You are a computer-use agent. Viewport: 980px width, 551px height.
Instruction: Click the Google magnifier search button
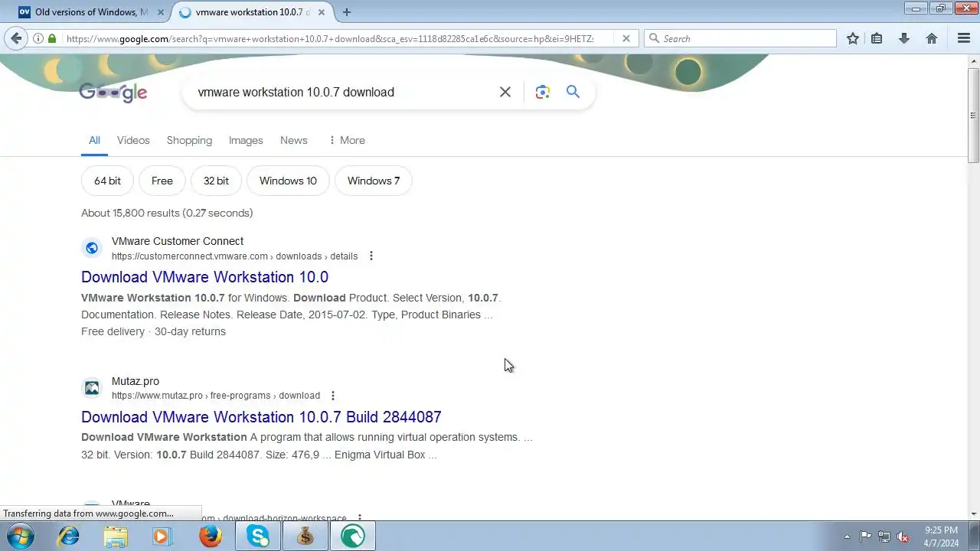click(573, 92)
